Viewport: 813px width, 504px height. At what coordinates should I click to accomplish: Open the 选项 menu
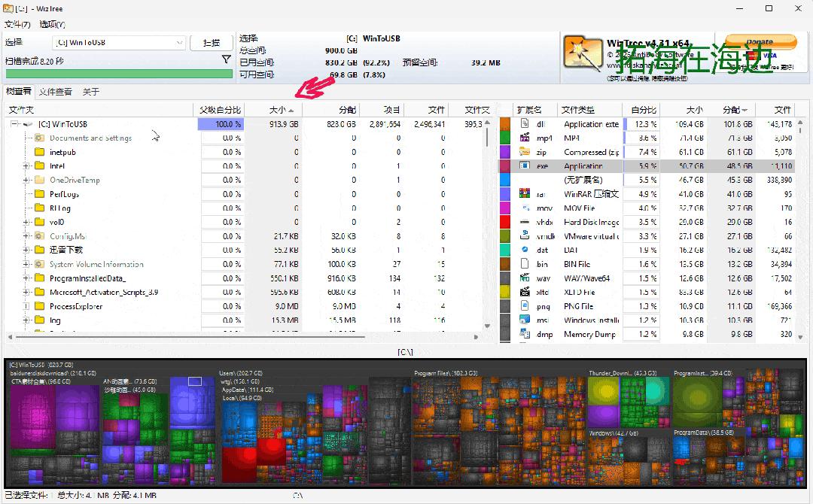point(53,24)
